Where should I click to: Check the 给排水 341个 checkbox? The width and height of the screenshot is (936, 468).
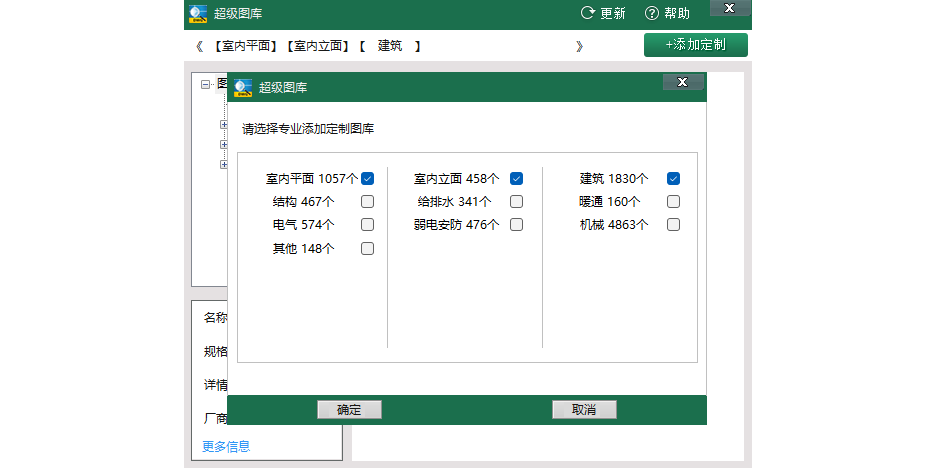[x=516, y=202]
